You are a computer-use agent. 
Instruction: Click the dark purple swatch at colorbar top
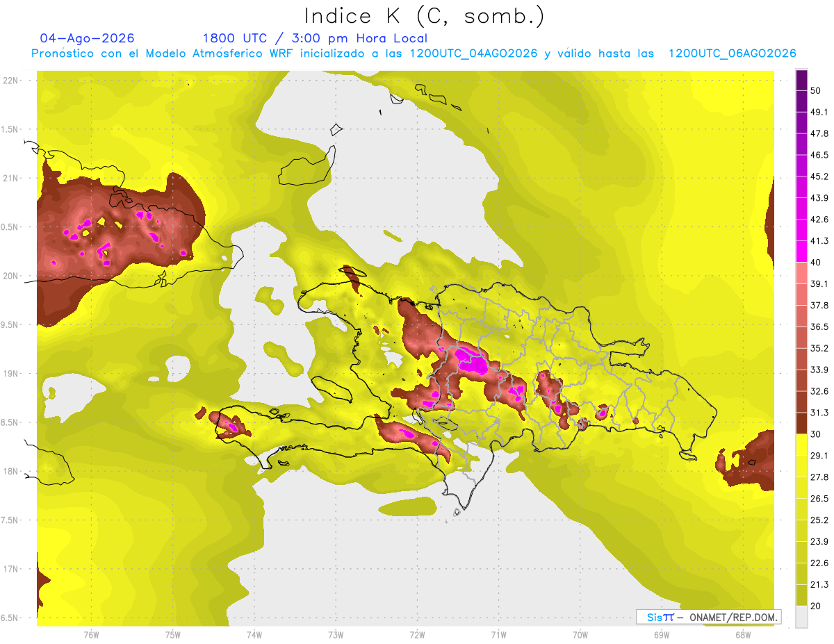[801, 80]
